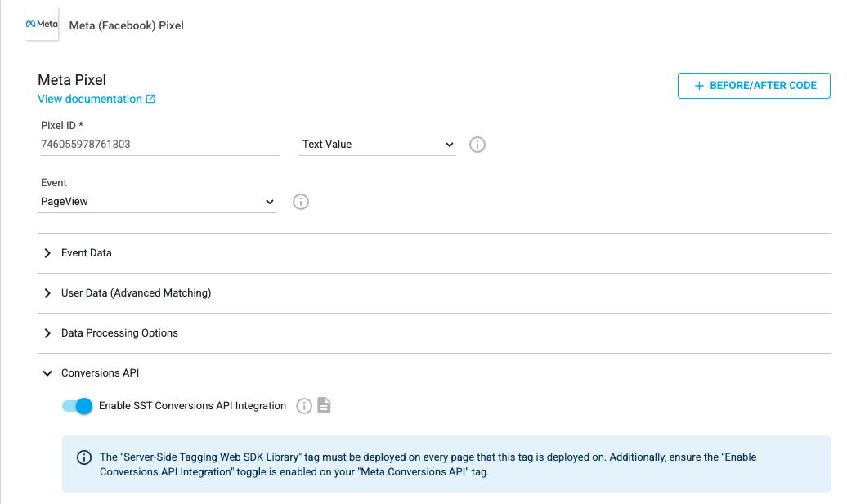Click the Enable SST Conversions API Integration label
Image resolution: width=847 pixels, height=504 pixels.
point(192,406)
